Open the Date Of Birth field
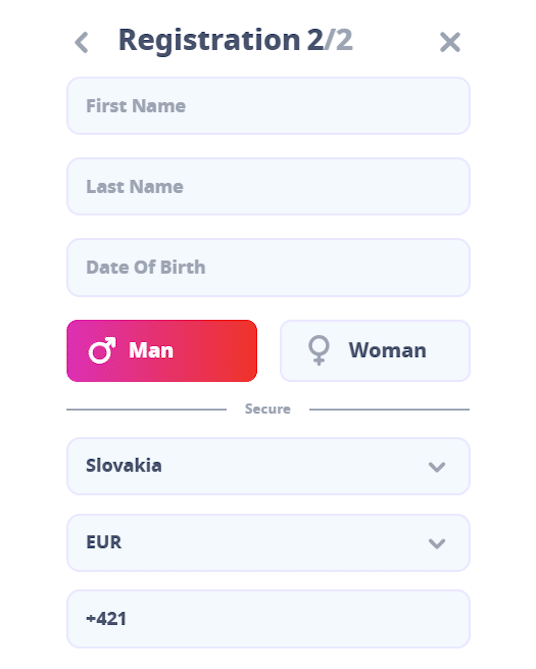The image size is (536, 669). pyautogui.click(x=268, y=268)
